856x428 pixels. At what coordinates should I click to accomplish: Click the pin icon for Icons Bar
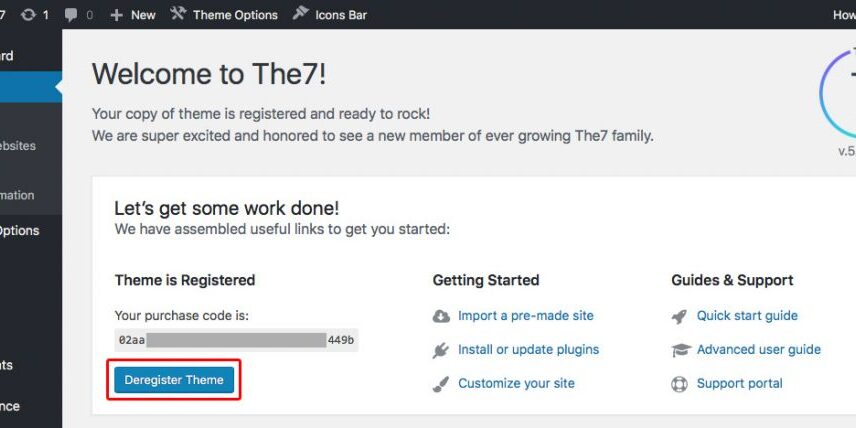coord(300,14)
